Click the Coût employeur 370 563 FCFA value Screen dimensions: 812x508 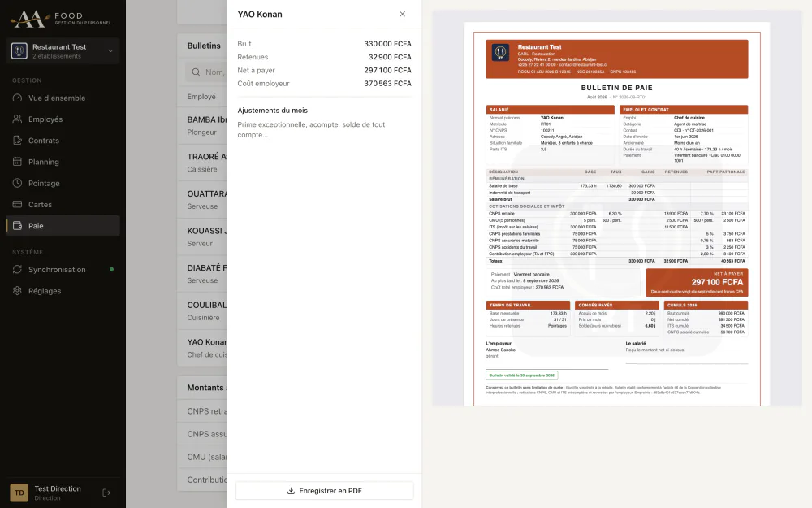[387, 83]
